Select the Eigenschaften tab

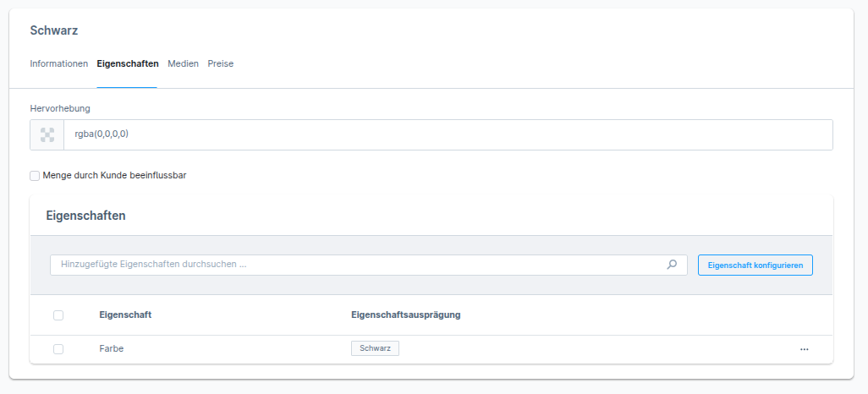click(127, 63)
